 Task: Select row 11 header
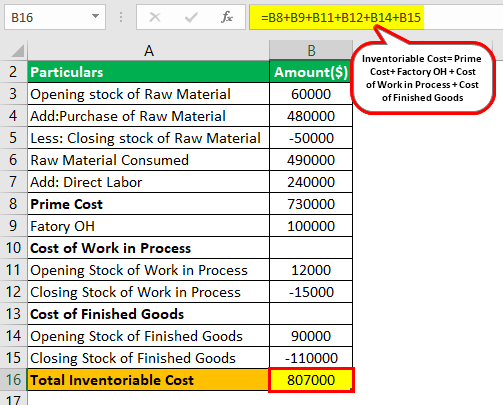13,270
